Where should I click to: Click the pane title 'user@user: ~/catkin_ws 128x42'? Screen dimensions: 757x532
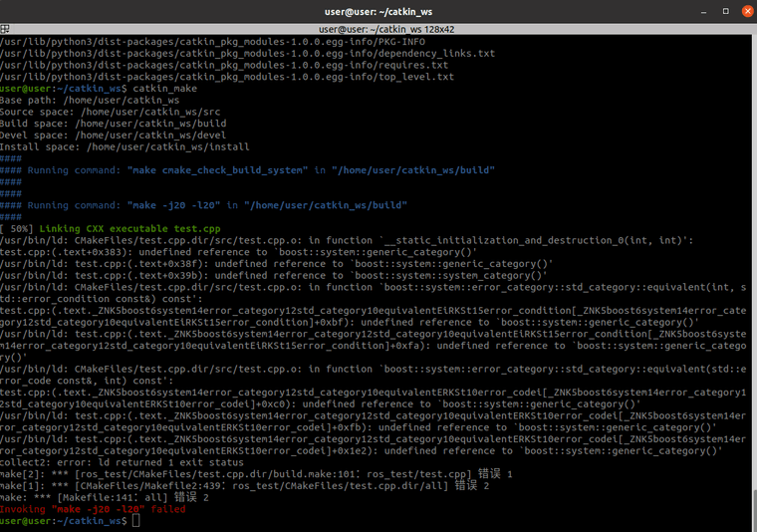pyautogui.click(x=386, y=29)
